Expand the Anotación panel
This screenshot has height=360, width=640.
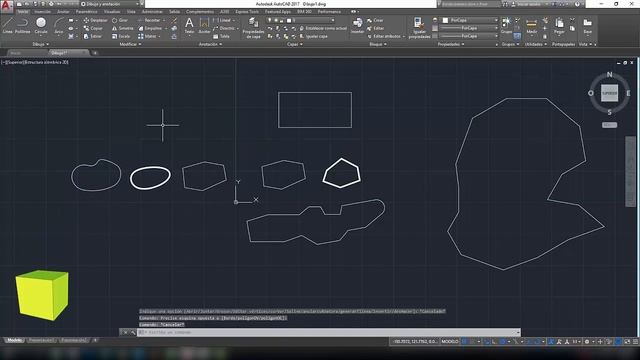210,44
